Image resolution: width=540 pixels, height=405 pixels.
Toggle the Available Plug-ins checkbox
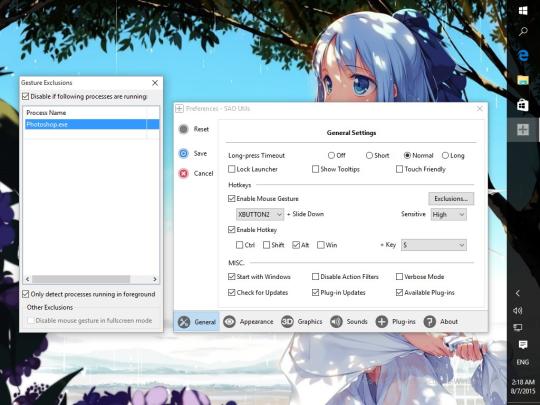pyautogui.click(x=399, y=292)
